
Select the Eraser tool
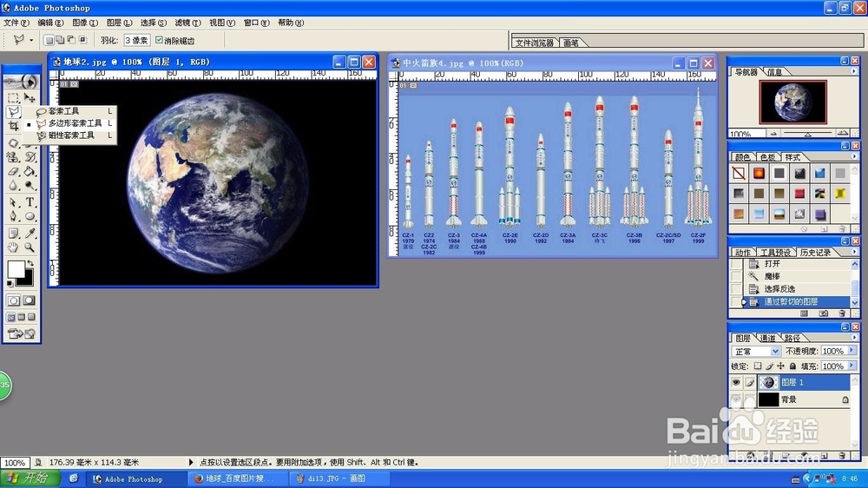pyautogui.click(x=13, y=172)
